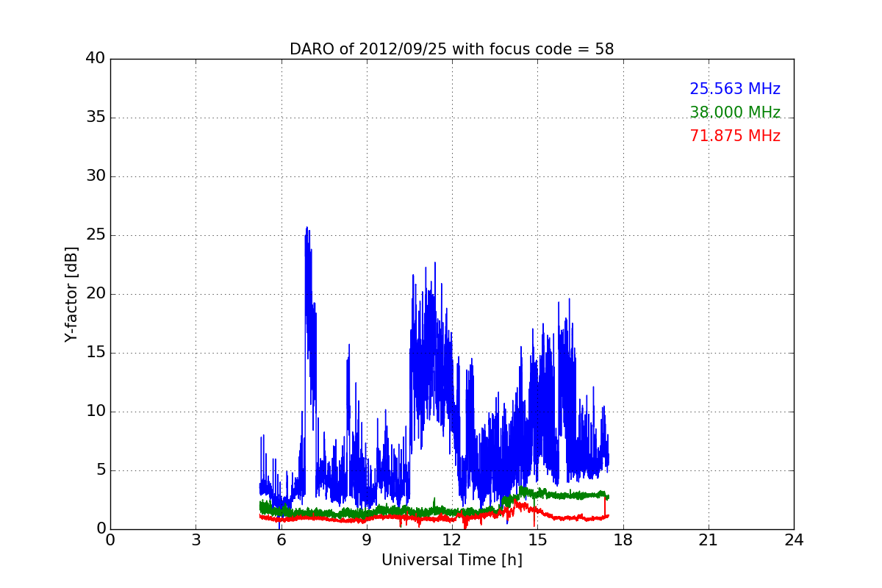
Task: Click the y-axis tick label 40
Action: pos(96,59)
